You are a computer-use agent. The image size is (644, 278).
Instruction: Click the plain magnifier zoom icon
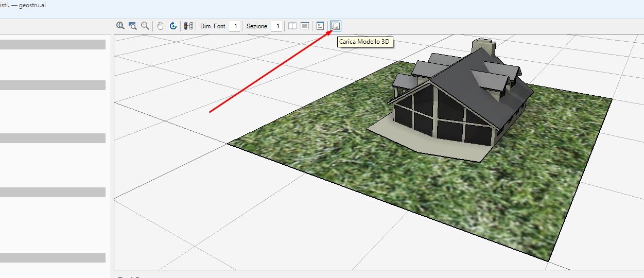(x=145, y=26)
